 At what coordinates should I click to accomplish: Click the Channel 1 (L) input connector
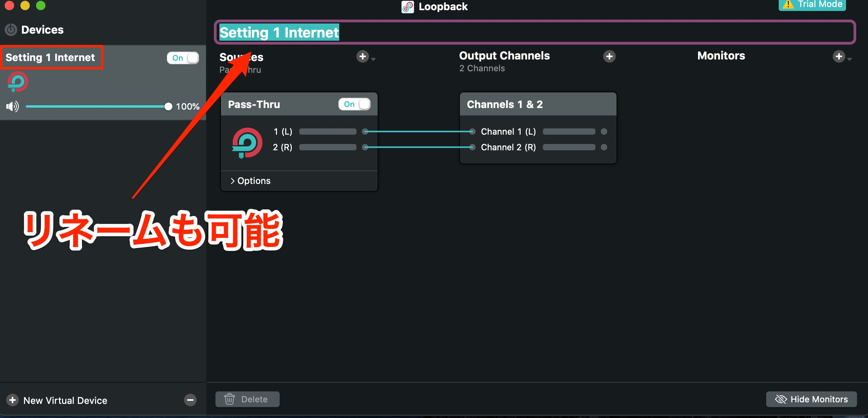click(472, 132)
